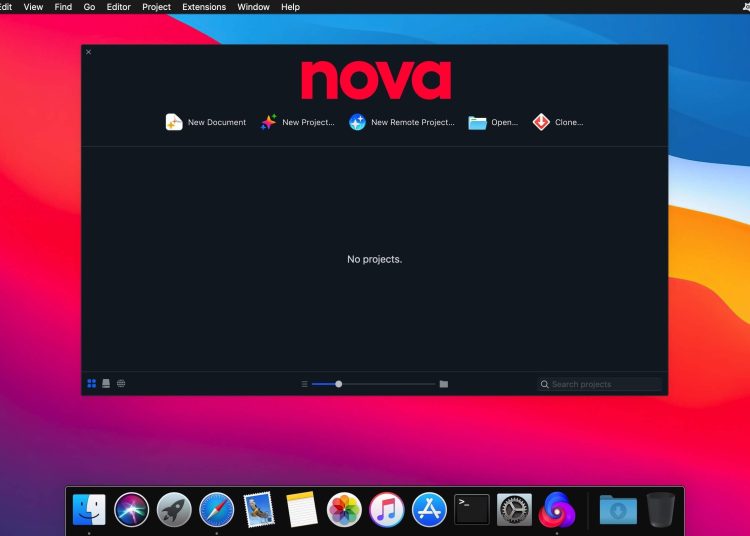Click the New Remote Project globe icon

tap(357, 122)
